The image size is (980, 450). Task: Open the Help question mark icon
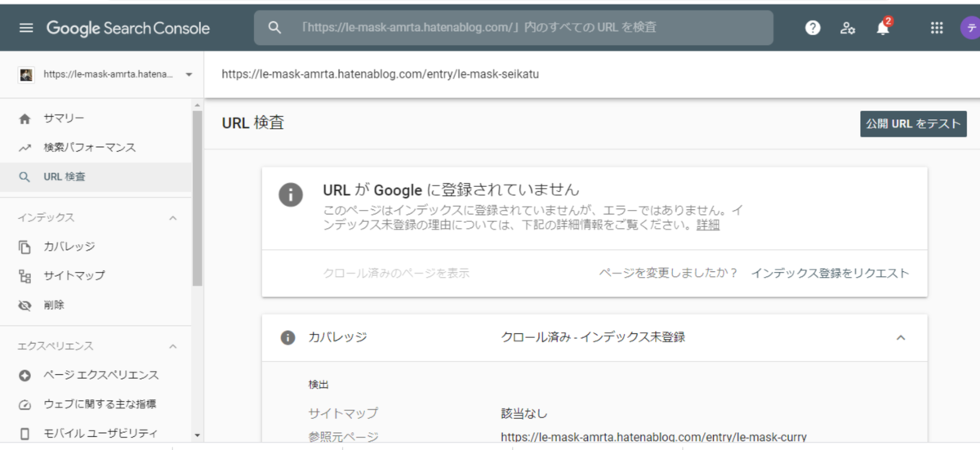tap(813, 28)
